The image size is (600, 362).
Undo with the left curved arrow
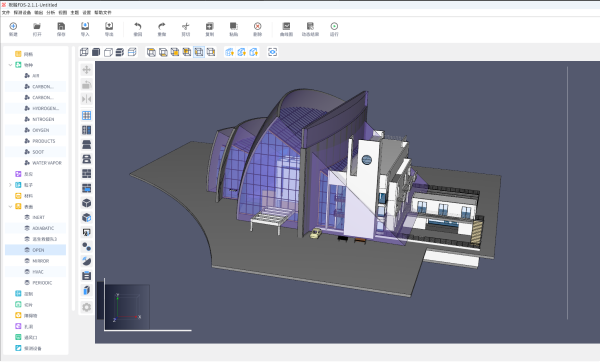click(x=138, y=26)
